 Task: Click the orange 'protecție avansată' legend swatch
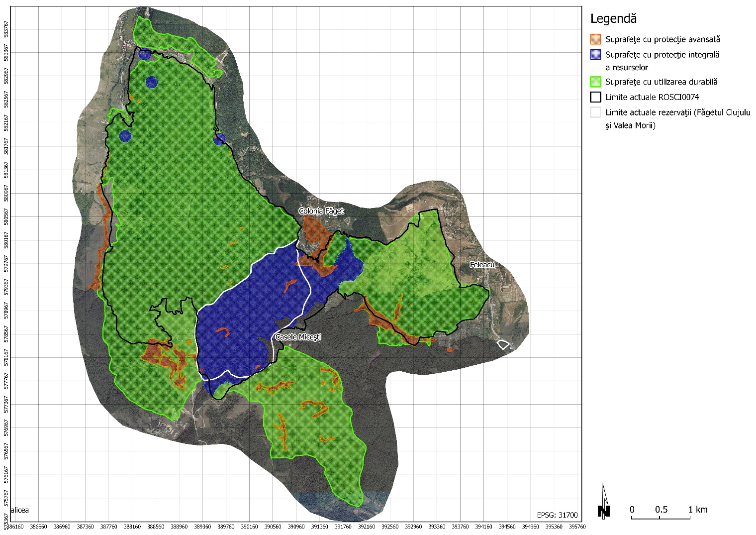click(x=595, y=39)
